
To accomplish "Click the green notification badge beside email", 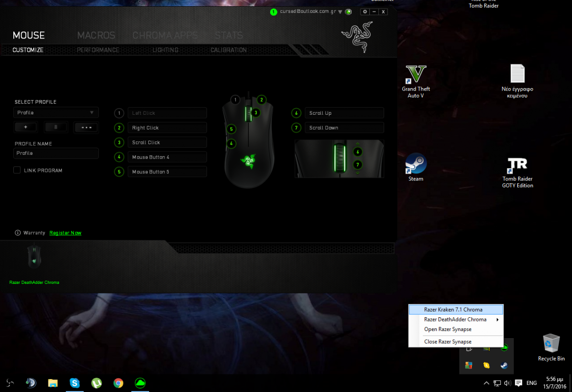I will click(274, 12).
